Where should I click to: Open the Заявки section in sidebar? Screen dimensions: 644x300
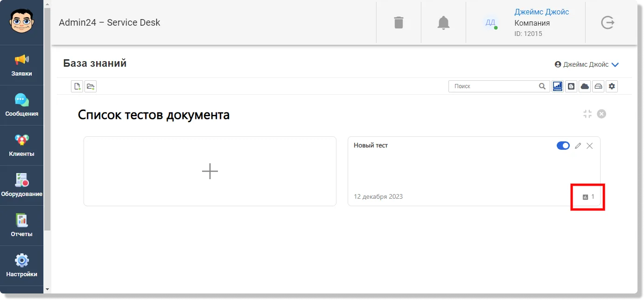pyautogui.click(x=21, y=65)
